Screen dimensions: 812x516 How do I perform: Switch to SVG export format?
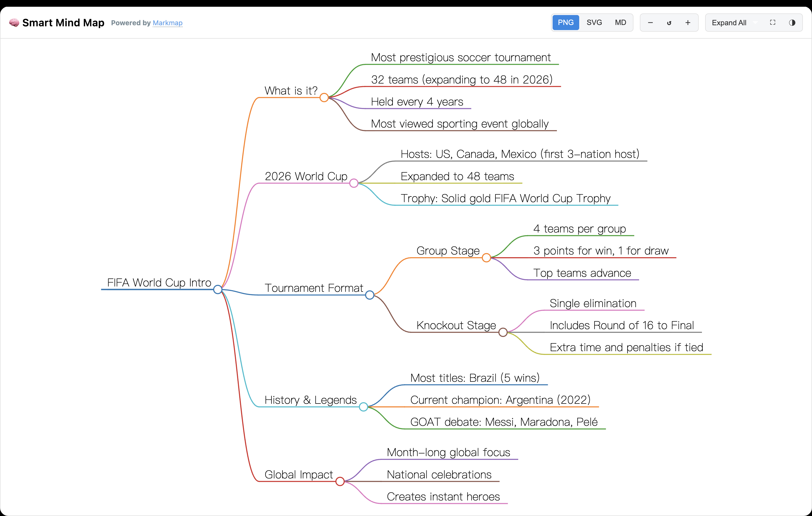click(594, 23)
